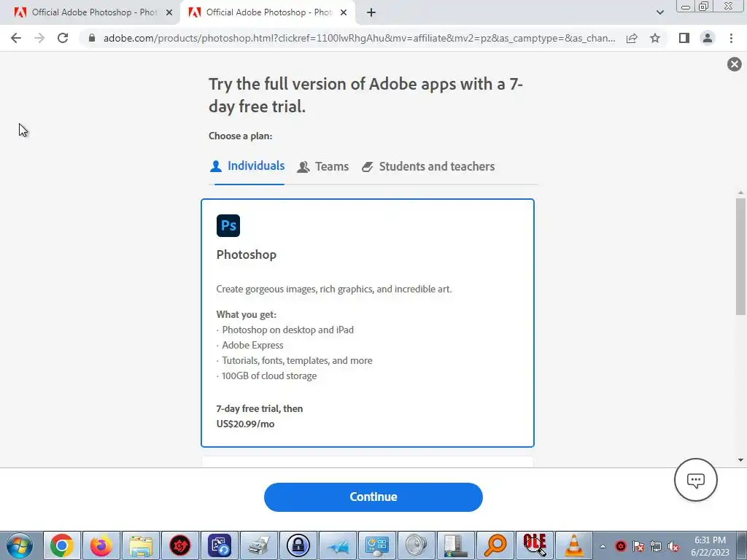Open Chrome side panel icon
This screenshot has height=560, width=747.
point(684,38)
